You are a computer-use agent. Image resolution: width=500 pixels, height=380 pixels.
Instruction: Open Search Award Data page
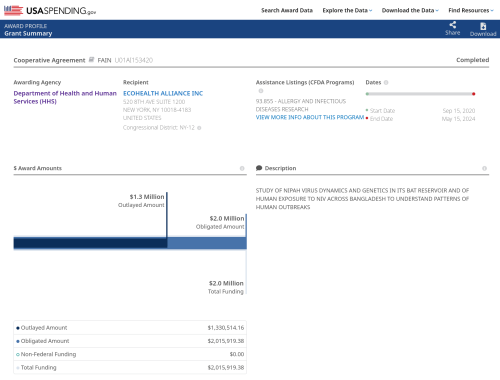coord(287,10)
